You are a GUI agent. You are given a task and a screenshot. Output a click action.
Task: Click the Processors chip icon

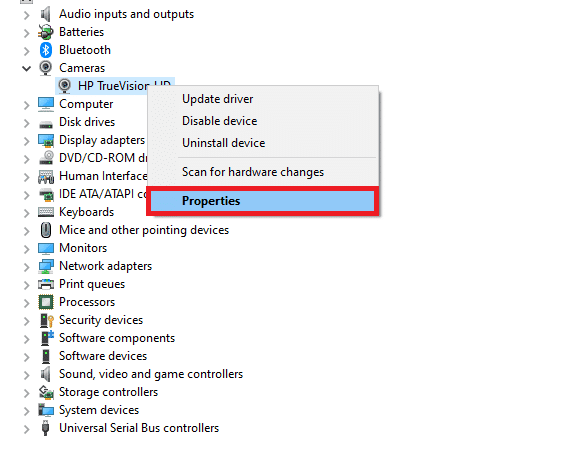coord(46,302)
